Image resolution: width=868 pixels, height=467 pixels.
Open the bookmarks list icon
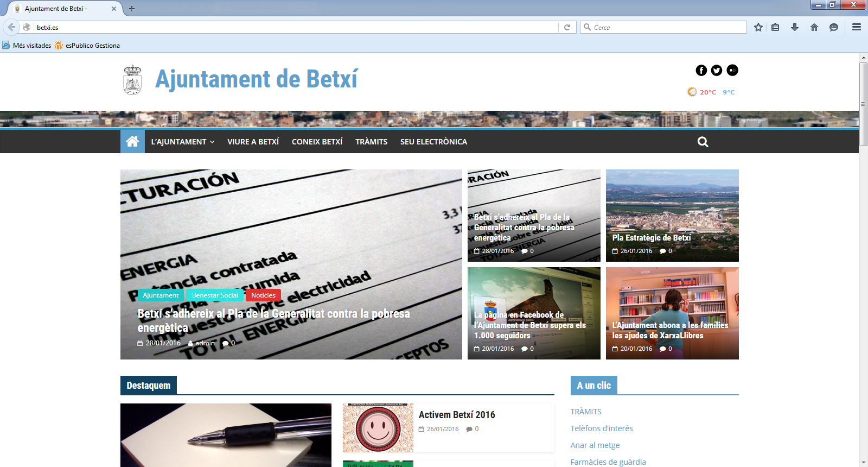pyautogui.click(x=775, y=27)
